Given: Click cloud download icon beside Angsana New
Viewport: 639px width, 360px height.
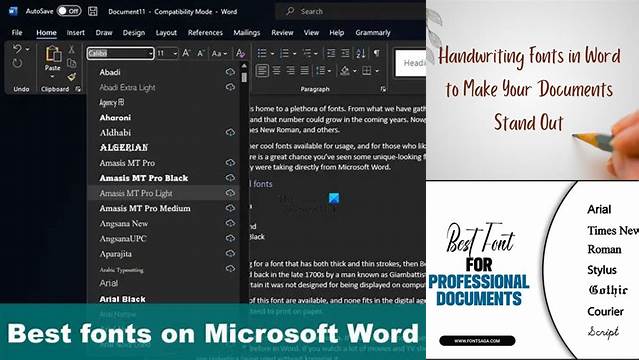Looking at the screenshot, I should pyautogui.click(x=230, y=223).
